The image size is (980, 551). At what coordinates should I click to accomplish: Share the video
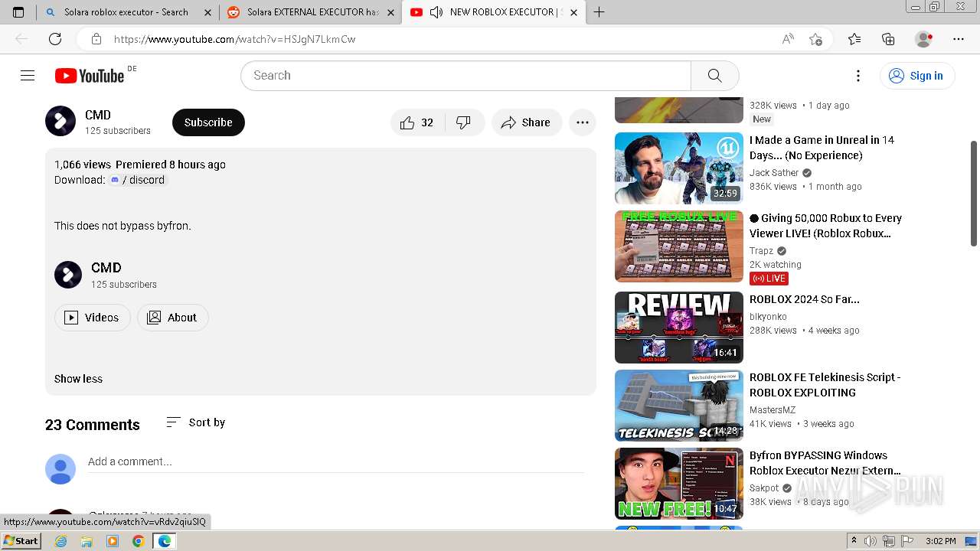526,122
